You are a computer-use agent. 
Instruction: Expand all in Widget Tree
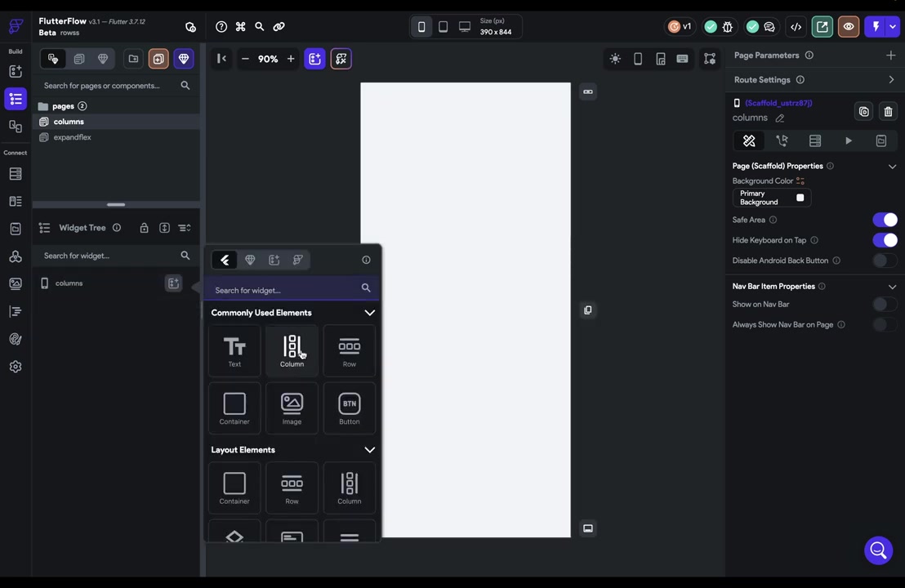coord(164,228)
